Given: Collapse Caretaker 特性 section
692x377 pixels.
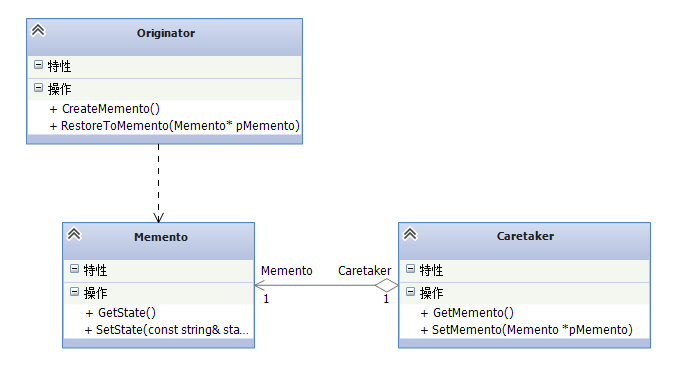Looking at the screenshot, I should point(410,269).
